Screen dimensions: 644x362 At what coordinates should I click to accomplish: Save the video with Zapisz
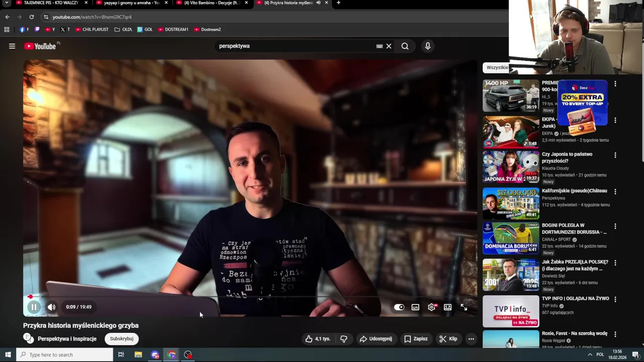(x=416, y=339)
